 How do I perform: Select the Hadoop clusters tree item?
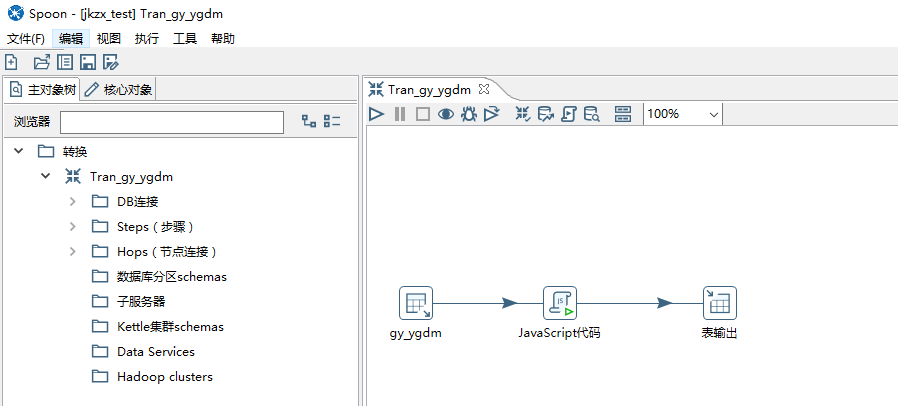165,377
